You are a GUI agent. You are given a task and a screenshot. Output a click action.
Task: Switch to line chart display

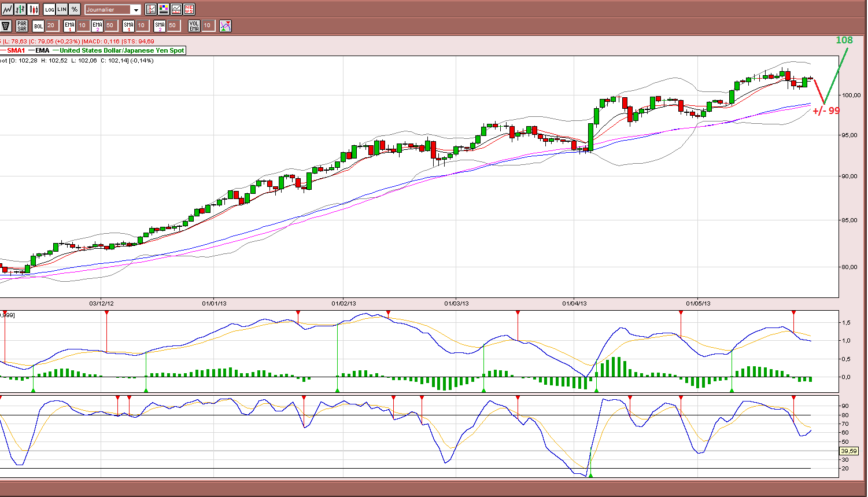(8, 9)
